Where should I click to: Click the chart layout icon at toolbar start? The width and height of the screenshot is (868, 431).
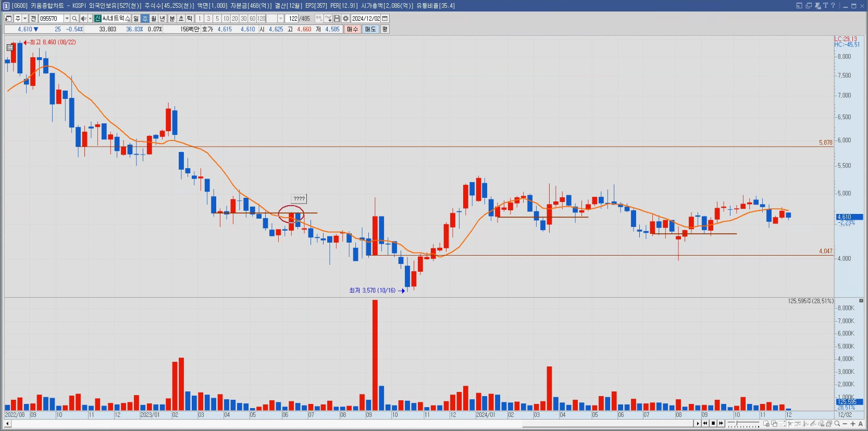(8, 19)
